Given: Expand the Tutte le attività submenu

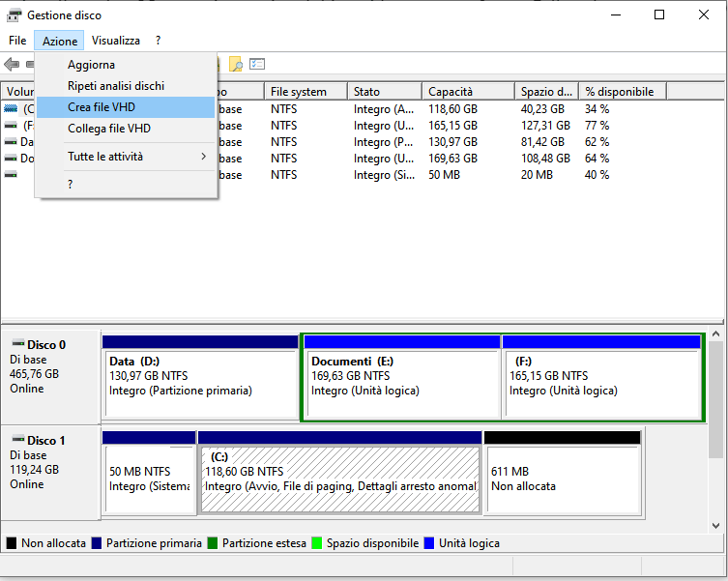Looking at the screenshot, I should point(126,157).
